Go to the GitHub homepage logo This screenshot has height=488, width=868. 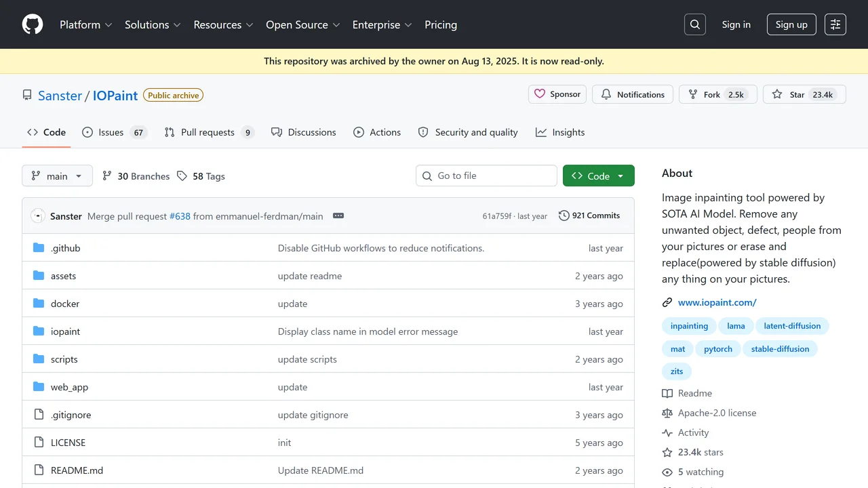coord(33,24)
